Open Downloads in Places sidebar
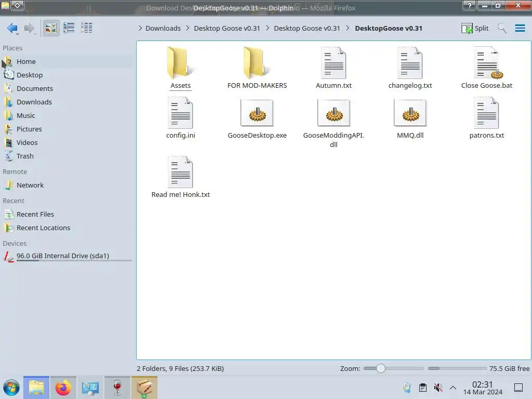532x399 pixels. tap(67, 102)
